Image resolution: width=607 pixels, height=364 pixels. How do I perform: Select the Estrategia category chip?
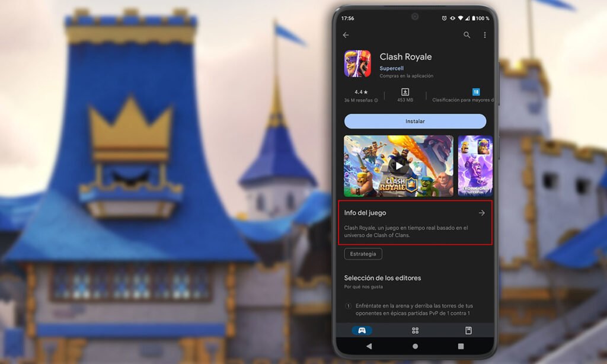click(x=363, y=254)
